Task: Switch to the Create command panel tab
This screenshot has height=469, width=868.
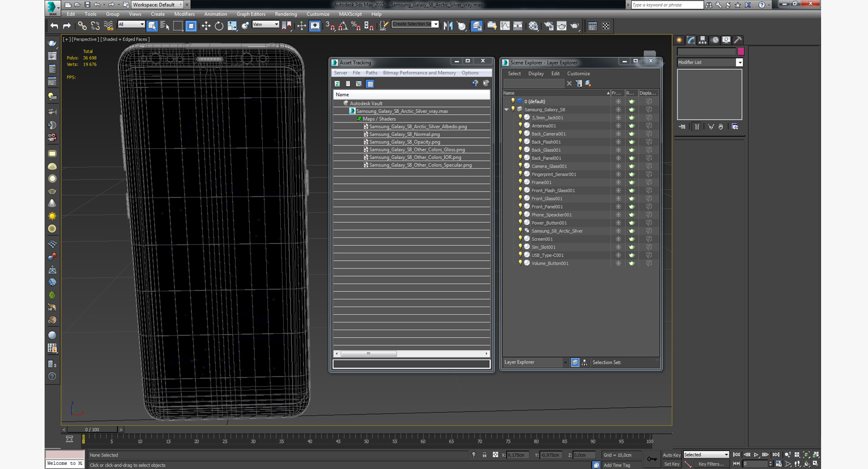Action: click(679, 40)
